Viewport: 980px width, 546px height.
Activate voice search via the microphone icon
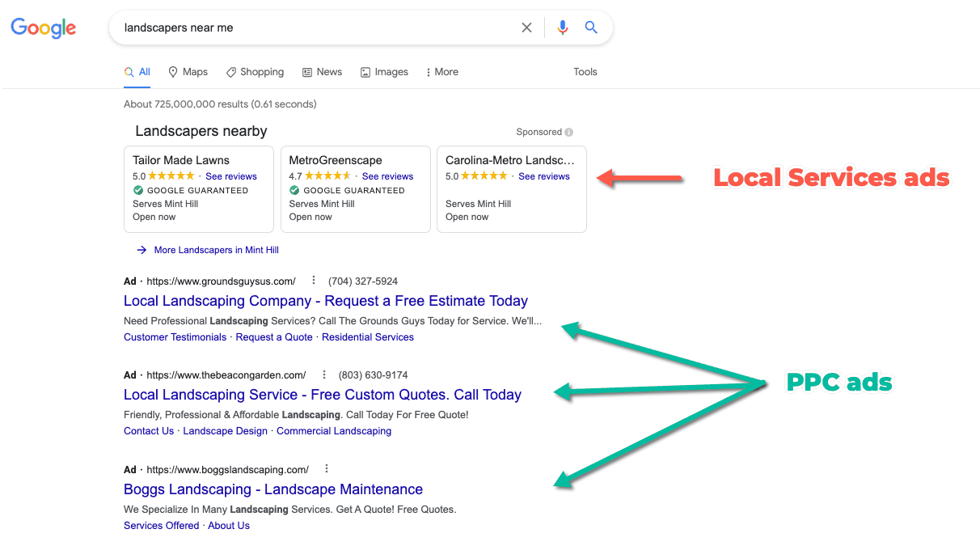(x=562, y=27)
